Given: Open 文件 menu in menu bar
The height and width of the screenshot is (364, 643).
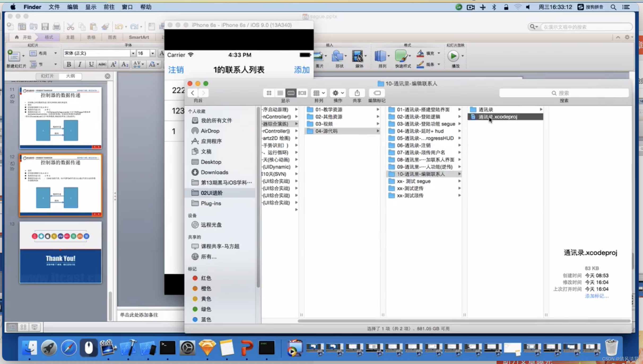Looking at the screenshot, I should click(54, 7).
